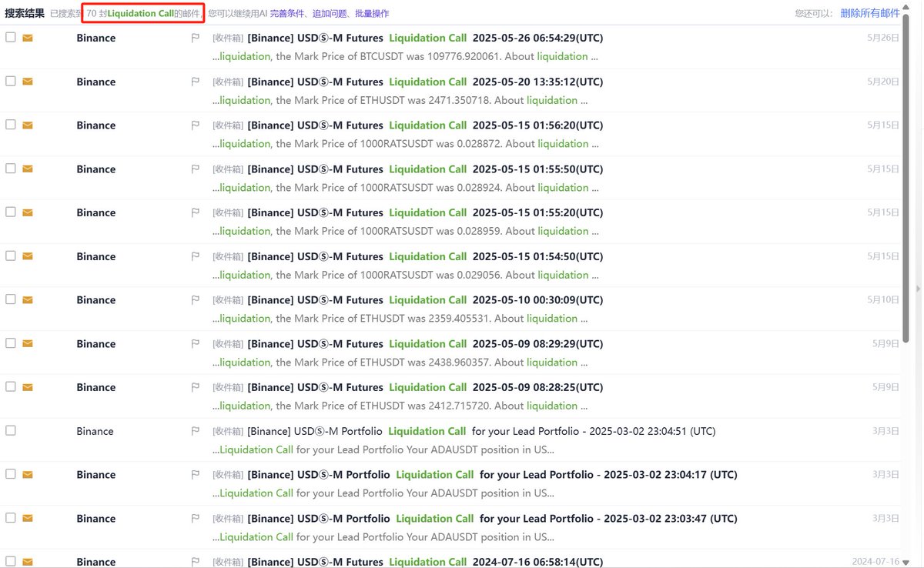Viewport: 924px width, 568px height.
Task: Click the 5月26日 date cell
Action: click(883, 38)
